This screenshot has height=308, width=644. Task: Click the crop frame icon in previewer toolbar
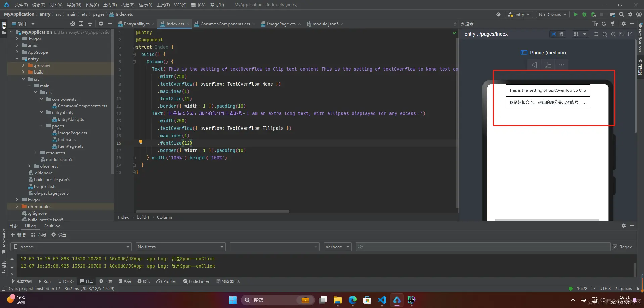(x=596, y=34)
